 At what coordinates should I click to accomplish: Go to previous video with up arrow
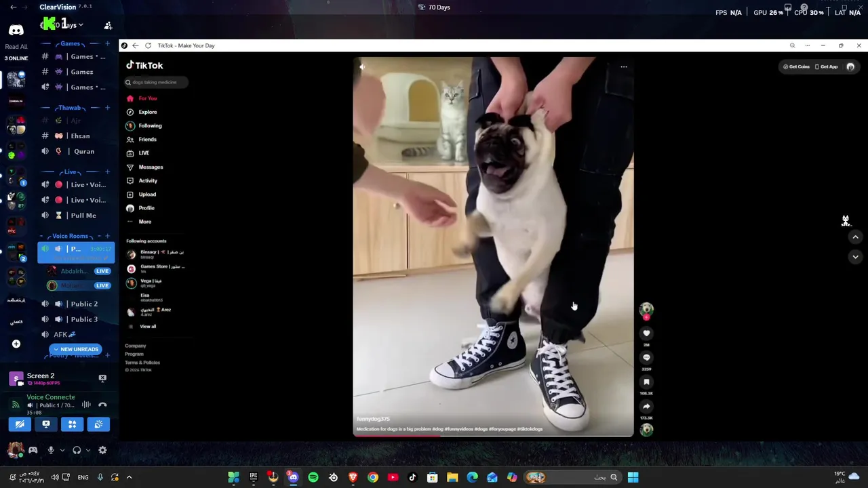pyautogui.click(x=855, y=237)
